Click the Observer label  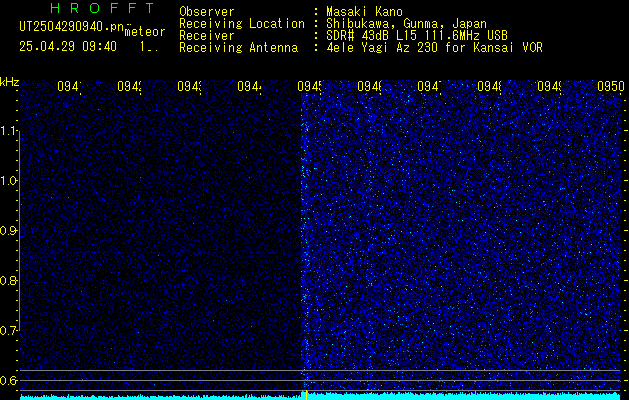point(207,12)
